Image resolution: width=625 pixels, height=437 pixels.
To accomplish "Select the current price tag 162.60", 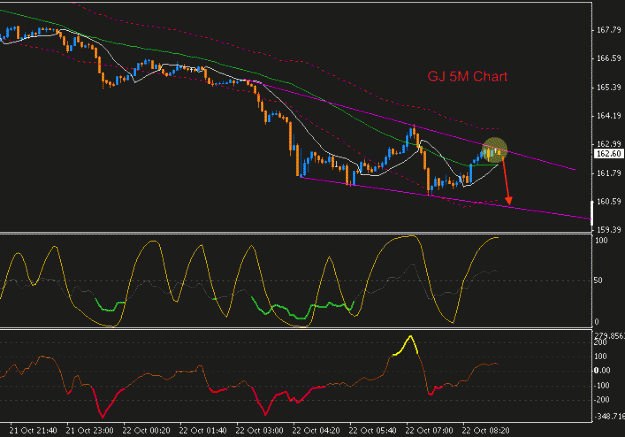I will pos(608,154).
